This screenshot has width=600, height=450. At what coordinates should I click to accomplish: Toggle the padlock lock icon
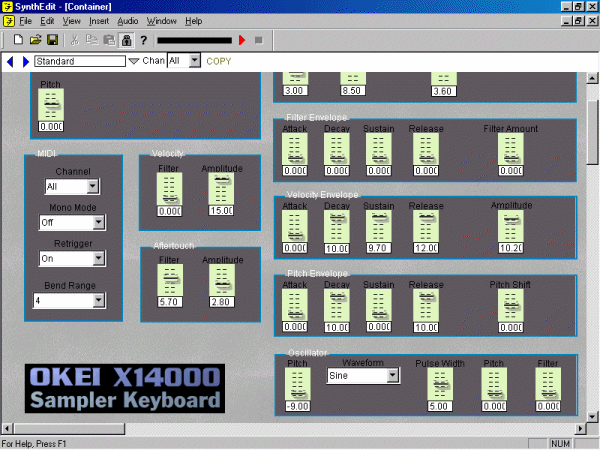[x=126, y=40]
